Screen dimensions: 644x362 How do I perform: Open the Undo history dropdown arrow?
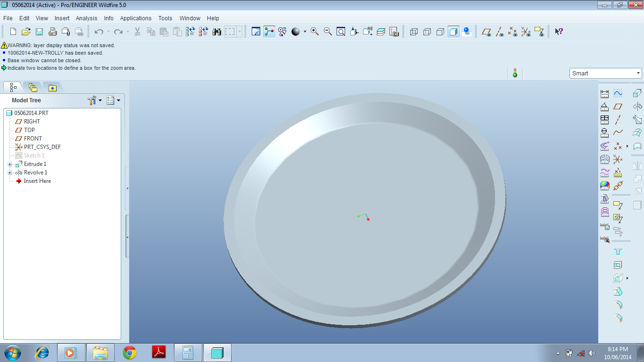click(108, 32)
